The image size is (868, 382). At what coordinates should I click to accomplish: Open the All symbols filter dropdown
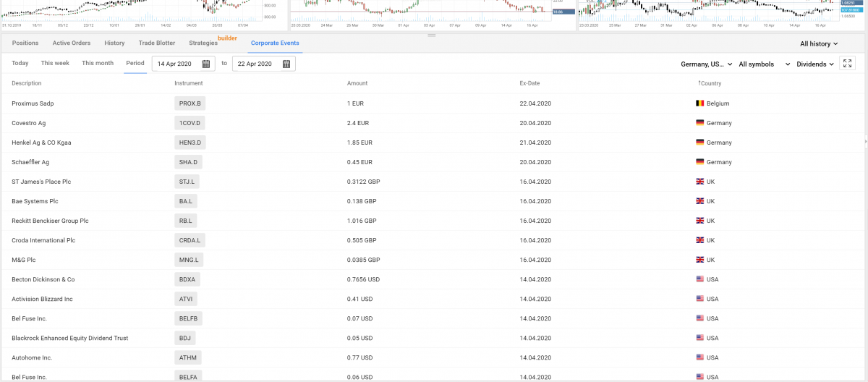point(764,64)
